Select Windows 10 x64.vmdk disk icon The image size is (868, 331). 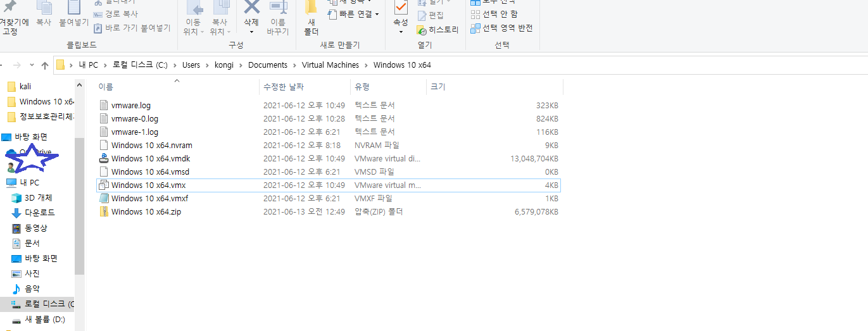pos(104,158)
